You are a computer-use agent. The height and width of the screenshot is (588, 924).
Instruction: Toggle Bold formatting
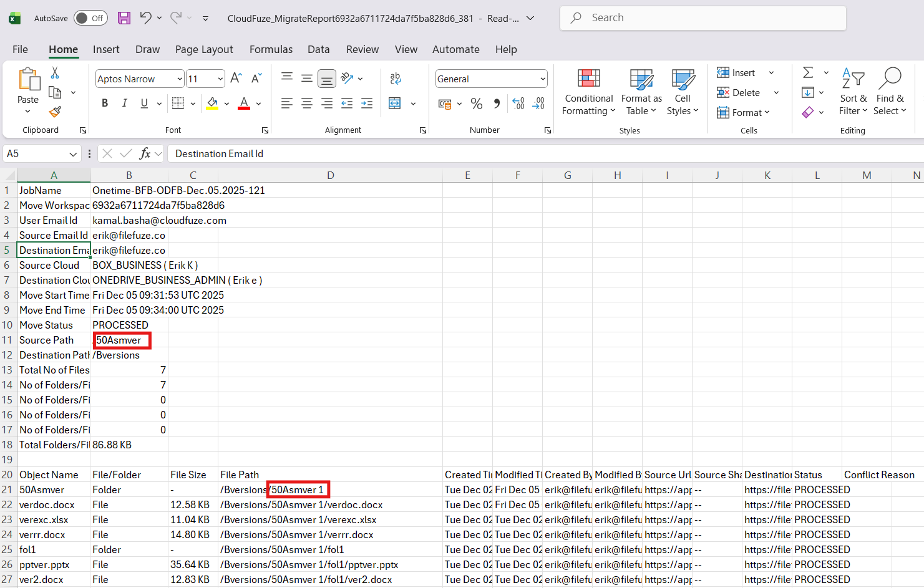pos(105,104)
